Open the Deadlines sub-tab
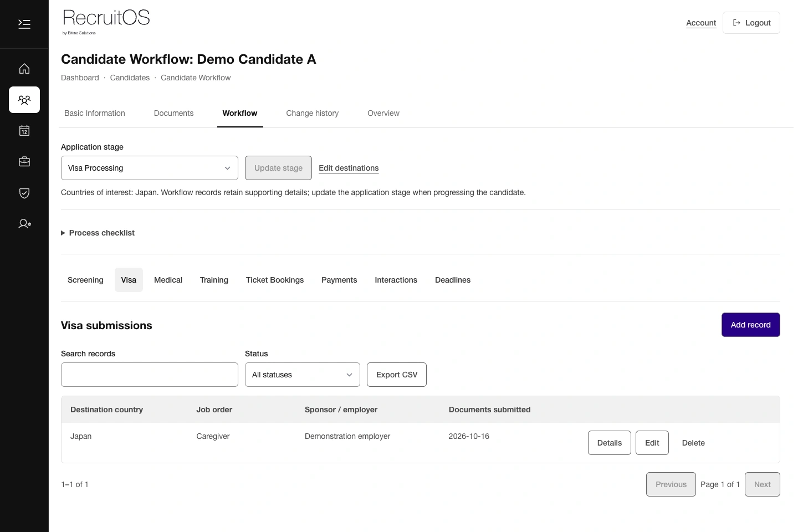798x532 pixels. click(x=453, y=280)
